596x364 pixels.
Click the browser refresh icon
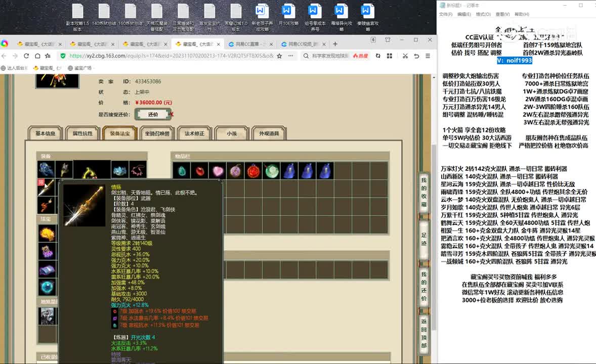pos(26,56)
